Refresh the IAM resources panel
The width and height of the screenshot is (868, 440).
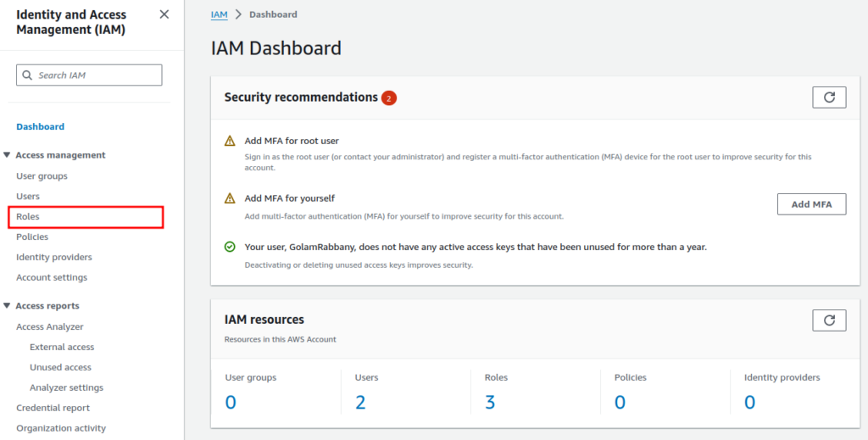click(829, 320)
